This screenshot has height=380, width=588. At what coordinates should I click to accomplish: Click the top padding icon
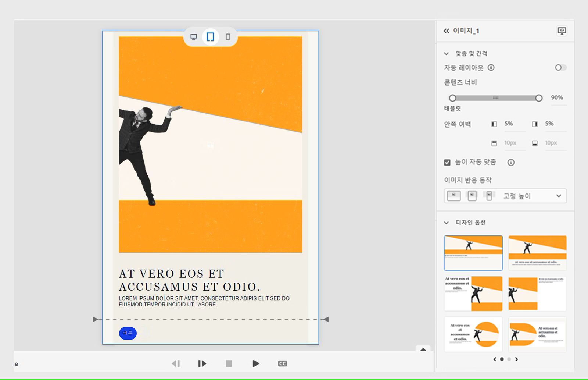coord(494,143)
